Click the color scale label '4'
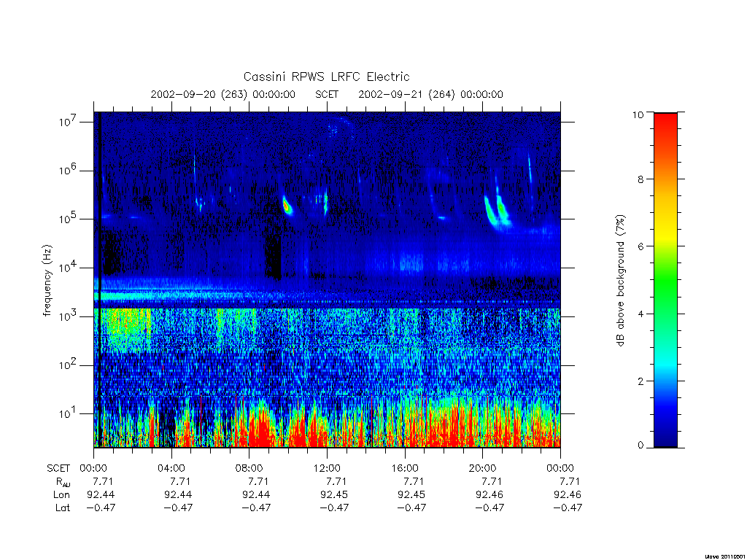The width and height of the screenshot is (747, 560). pyautogui.click(x=640, y=314)
